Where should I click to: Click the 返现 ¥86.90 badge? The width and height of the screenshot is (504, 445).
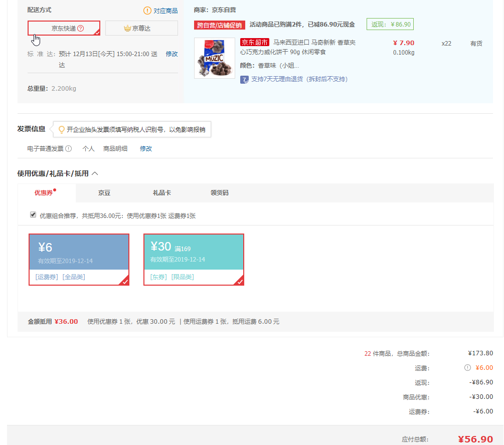pyautogui.click(x=390, y=24)
